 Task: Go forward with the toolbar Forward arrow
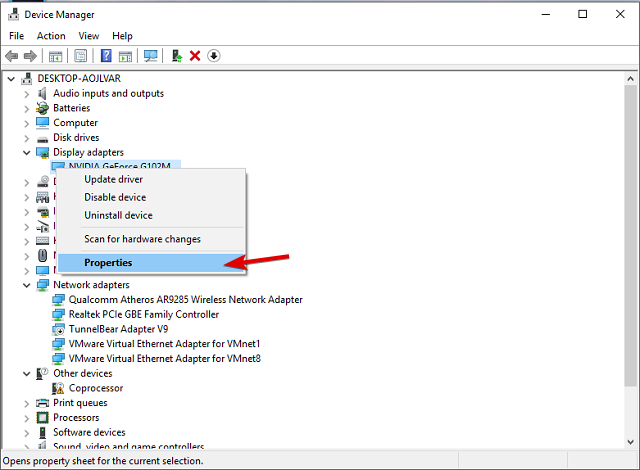tap(30, 56)
